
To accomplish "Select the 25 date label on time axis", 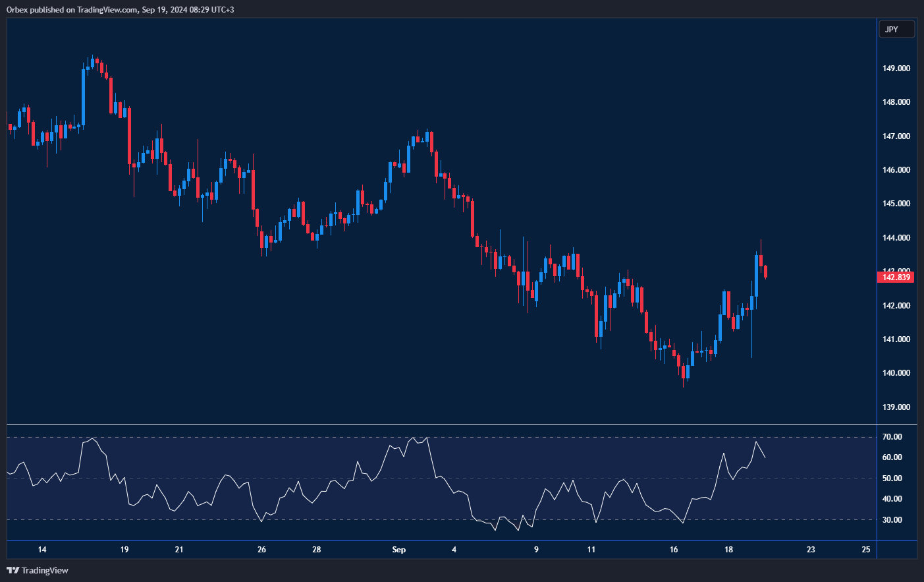I will point(865,550).
